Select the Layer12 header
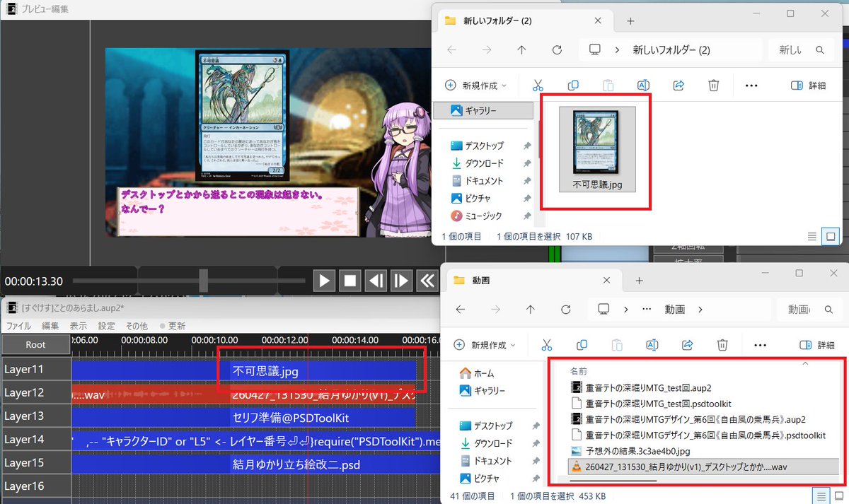The height and width of the screenshot is (504, 849). pos(35,392)
